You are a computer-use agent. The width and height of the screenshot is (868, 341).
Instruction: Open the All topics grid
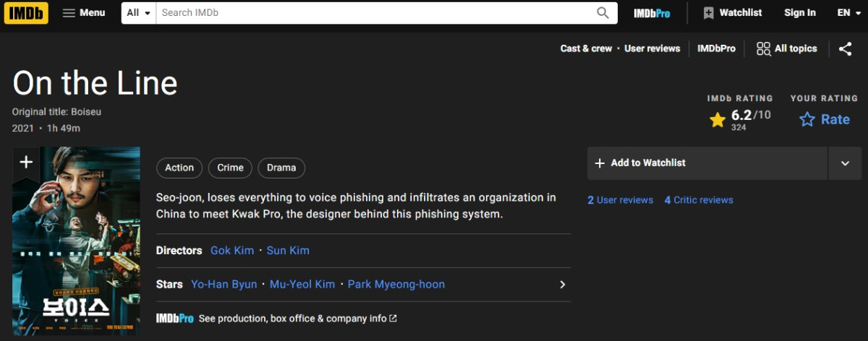pyautogui.click(x=786, y=48)
